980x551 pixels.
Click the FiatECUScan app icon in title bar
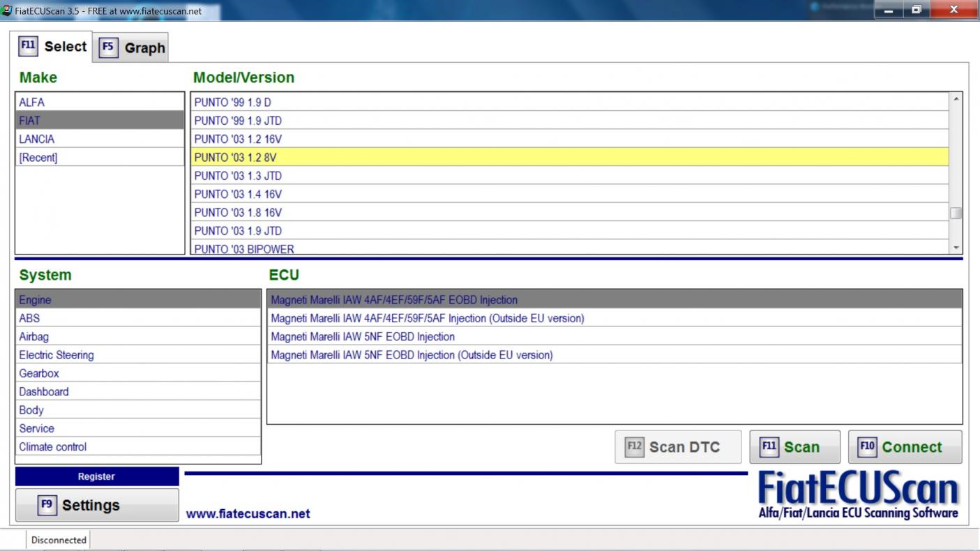pos(7,10)
